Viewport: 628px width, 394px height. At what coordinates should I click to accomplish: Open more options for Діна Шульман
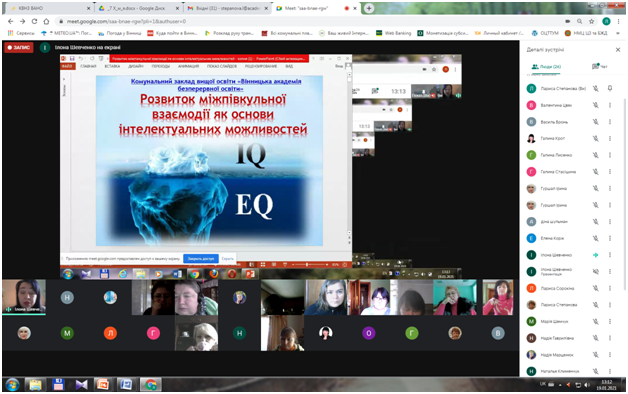pos(610,221)
